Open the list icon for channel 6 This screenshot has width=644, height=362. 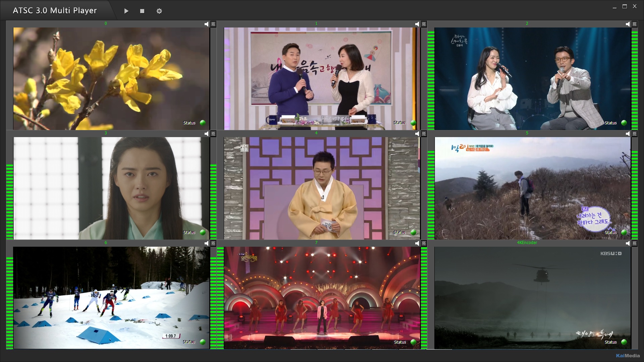(x=213, y=243)
